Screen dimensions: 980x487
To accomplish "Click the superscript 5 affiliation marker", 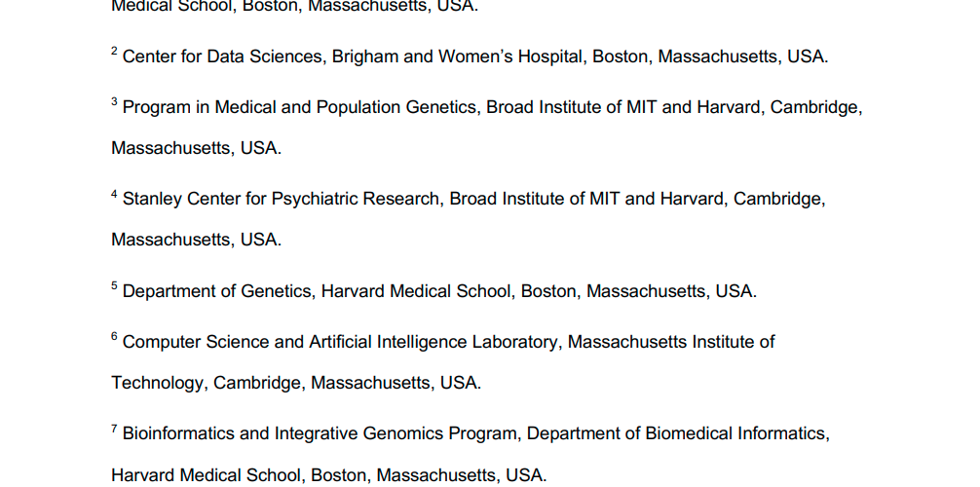I will pyautogui.click(x=114, y=286).
